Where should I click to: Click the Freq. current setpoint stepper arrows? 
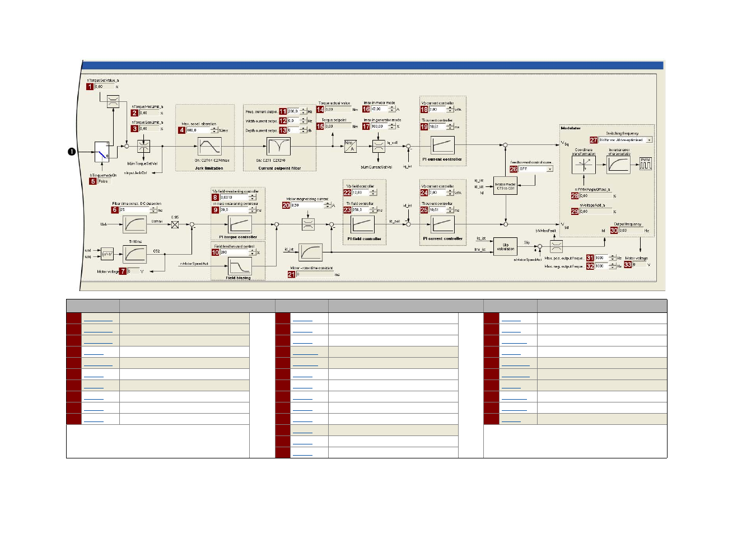tap(303, 111)
